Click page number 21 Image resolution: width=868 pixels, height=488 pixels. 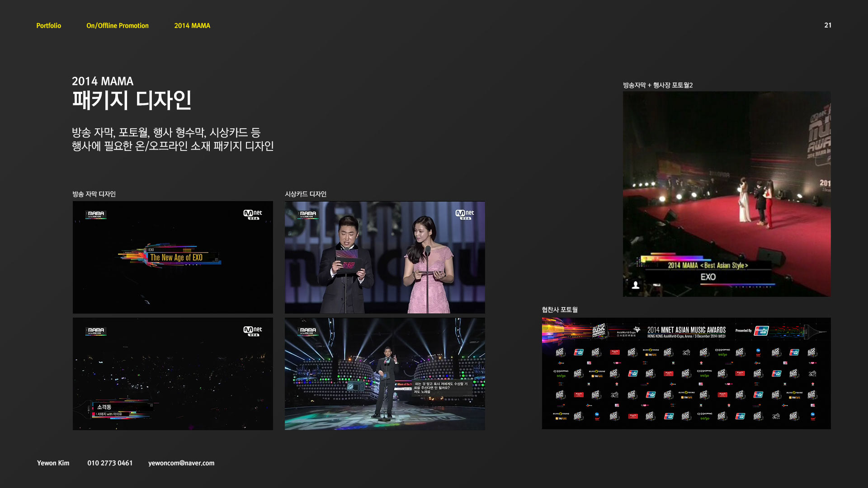tap(828, 25)
